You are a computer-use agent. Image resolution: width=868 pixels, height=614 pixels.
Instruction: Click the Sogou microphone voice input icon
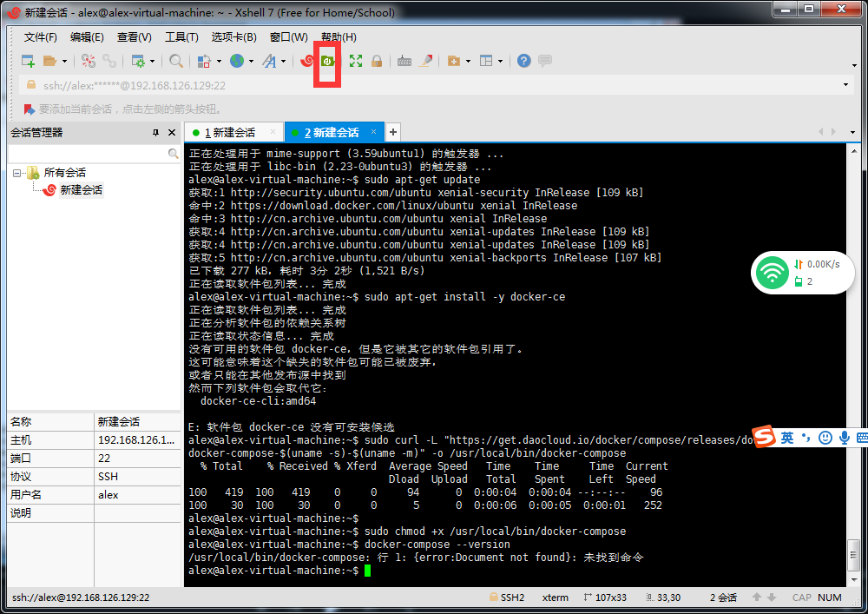point(845,438)
